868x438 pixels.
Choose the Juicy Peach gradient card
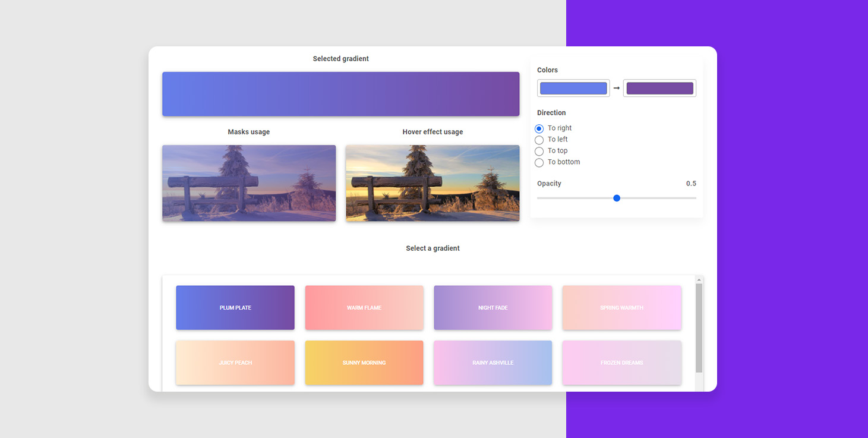(x=235, y=363)
